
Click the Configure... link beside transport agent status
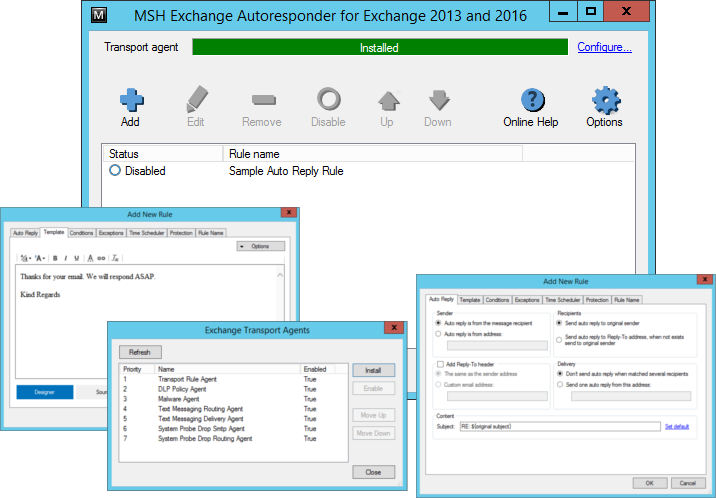pyautogui.click(x=605, y=47)
